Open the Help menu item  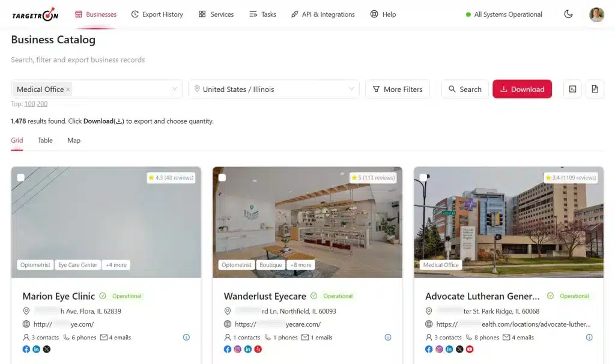click(x=383, y=14)
